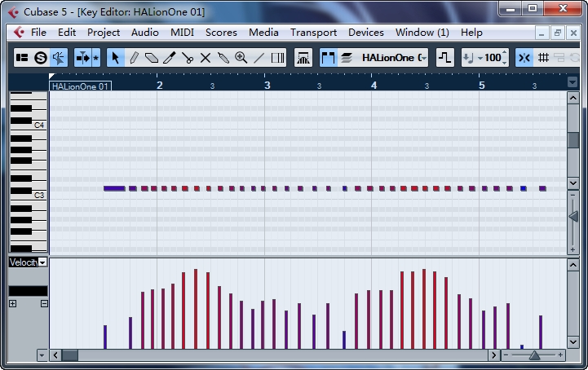Click bar 3 on the ruler
Screen dimensions: 588x370
267,85
